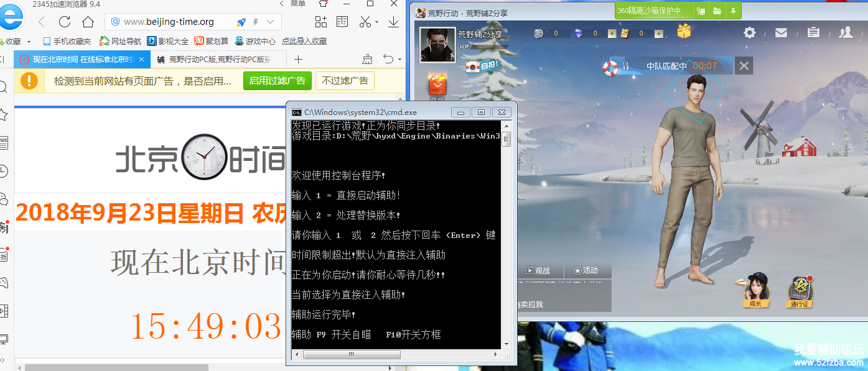868x371 pixels.
Task: Open the game settings gear icon
Action: [x=750, y=32]
